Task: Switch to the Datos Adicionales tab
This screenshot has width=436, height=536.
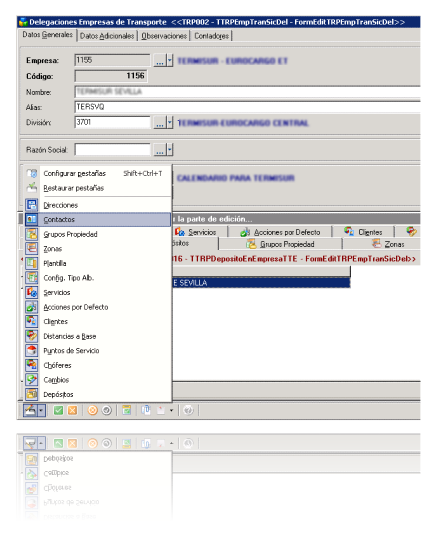Action: (x=107, y=36)
